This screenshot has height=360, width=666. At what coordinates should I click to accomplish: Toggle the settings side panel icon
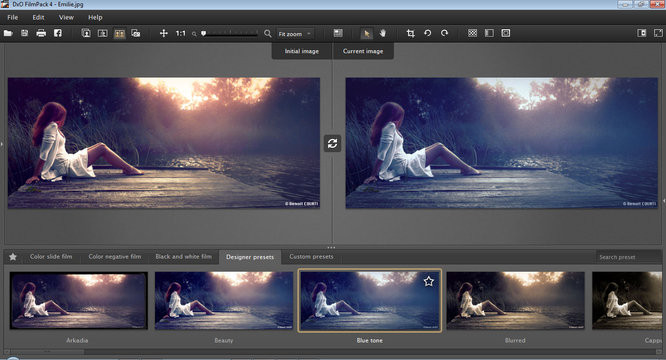pos(642,33)
